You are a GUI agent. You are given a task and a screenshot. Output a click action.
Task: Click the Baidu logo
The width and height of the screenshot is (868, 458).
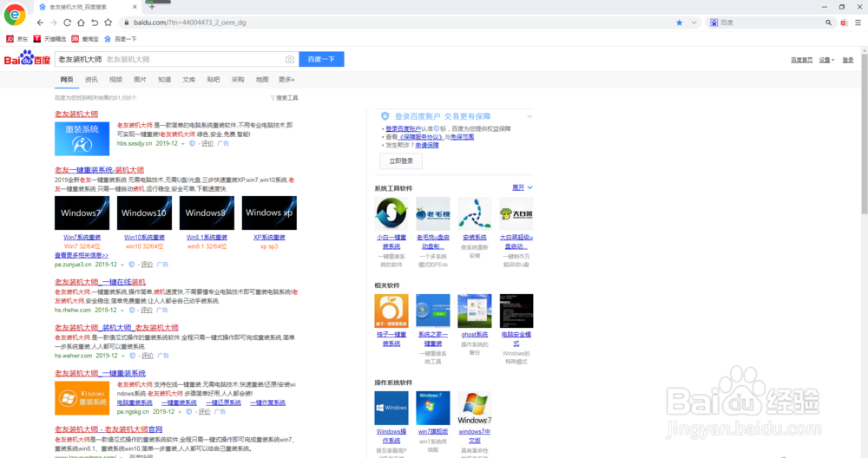pyautogui.click(x=27, y=58)
